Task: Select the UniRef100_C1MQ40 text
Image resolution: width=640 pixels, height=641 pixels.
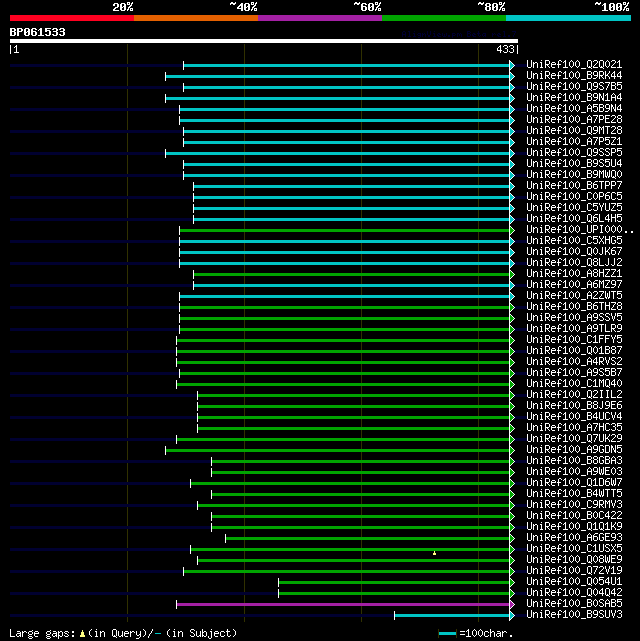Action: pyautogui.click(x=574, y=383)
